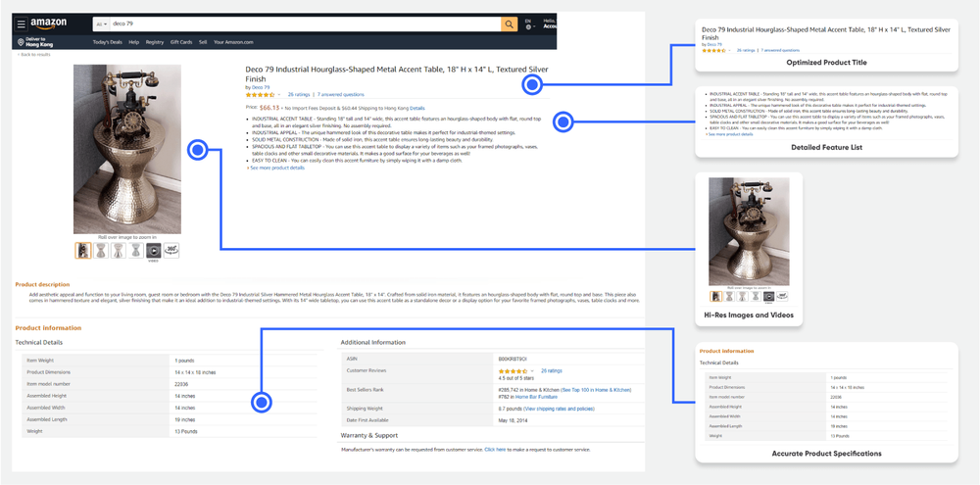Expand See more product details in listing

pyautogui.click(x=277, y=168)
